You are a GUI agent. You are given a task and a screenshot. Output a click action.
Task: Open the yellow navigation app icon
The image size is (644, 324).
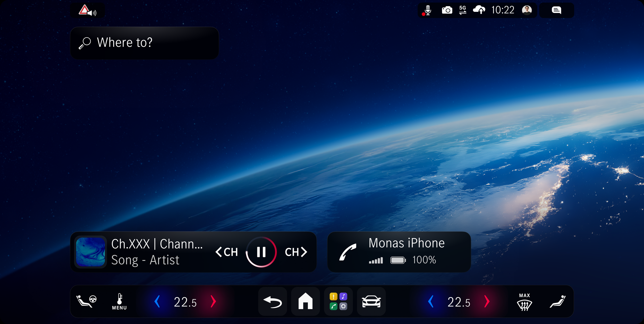(334, 296)
